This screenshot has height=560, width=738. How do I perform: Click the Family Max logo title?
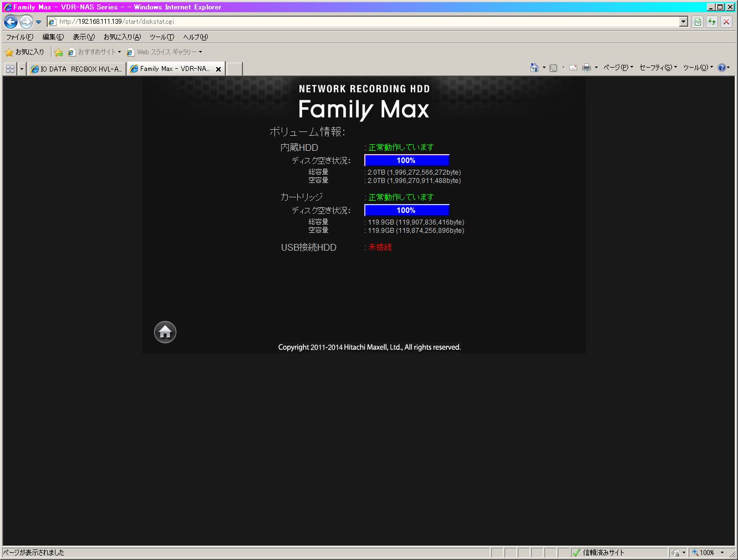point(364,109)
